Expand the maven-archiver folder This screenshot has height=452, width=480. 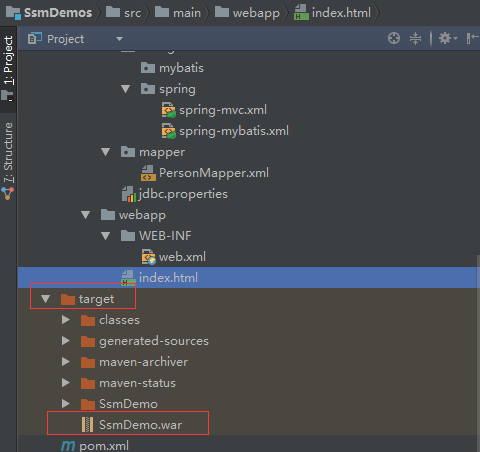pyautogui.click(x=66, y=362)
